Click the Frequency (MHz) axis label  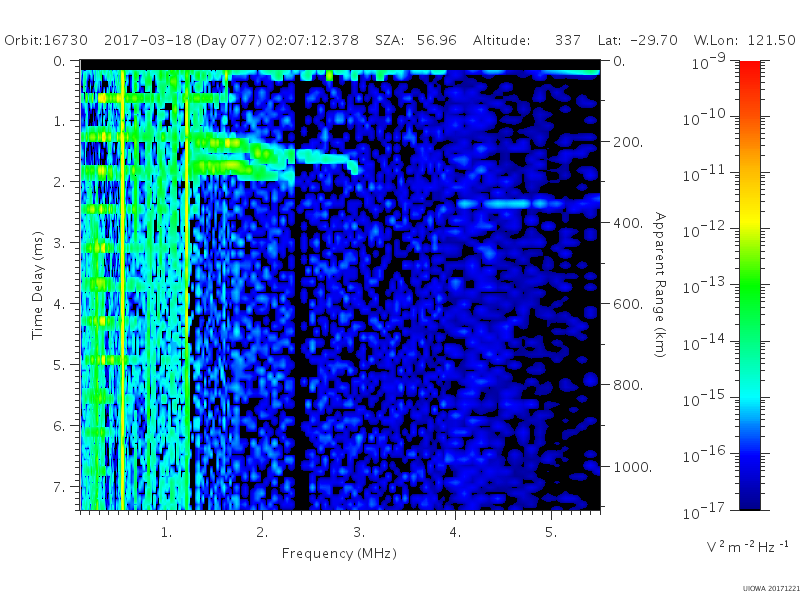(x=339, y=554)
